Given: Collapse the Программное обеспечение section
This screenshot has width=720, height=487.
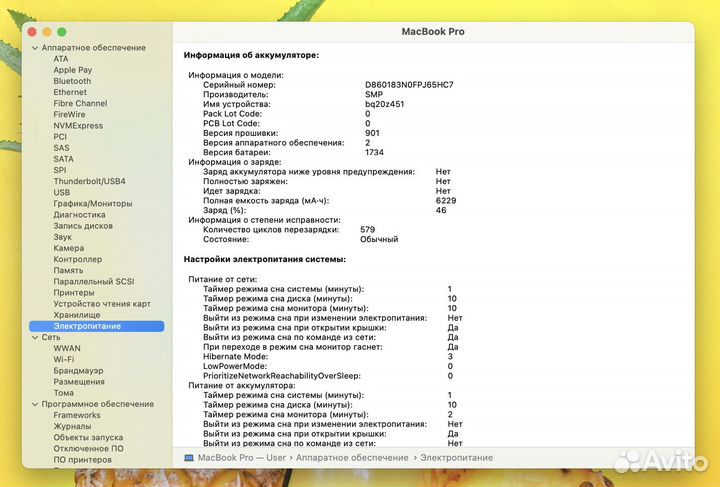Looking at the screenshot, I should [35, 404].
